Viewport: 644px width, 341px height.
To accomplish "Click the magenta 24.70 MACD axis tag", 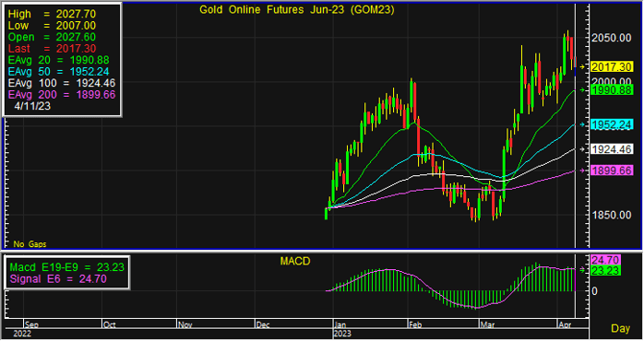I will 605,260.
